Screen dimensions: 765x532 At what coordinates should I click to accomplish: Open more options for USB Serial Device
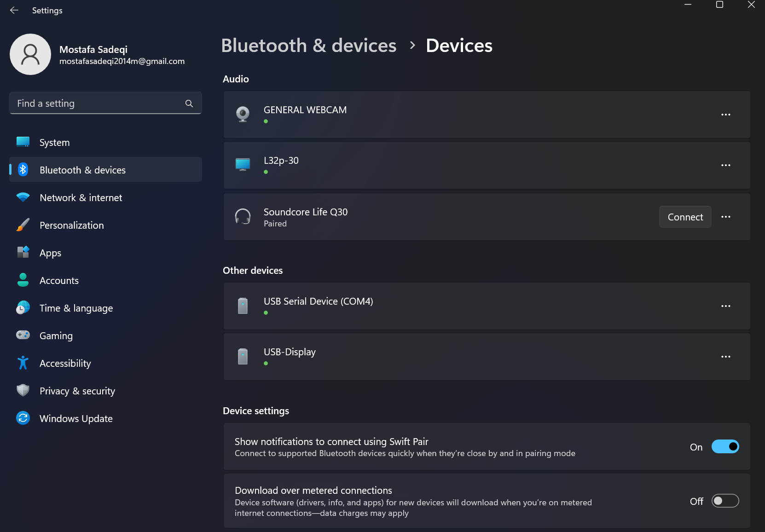[x=726, y=306]
